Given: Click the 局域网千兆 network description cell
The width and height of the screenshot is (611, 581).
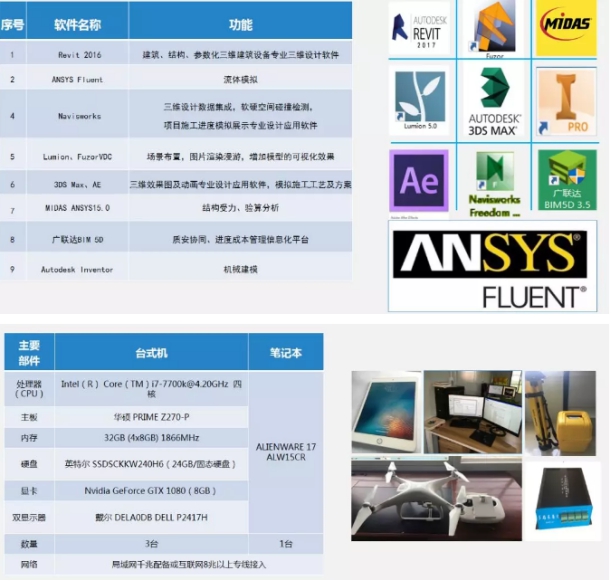Looking at the screenshot, I should click(x=189, y=564).
